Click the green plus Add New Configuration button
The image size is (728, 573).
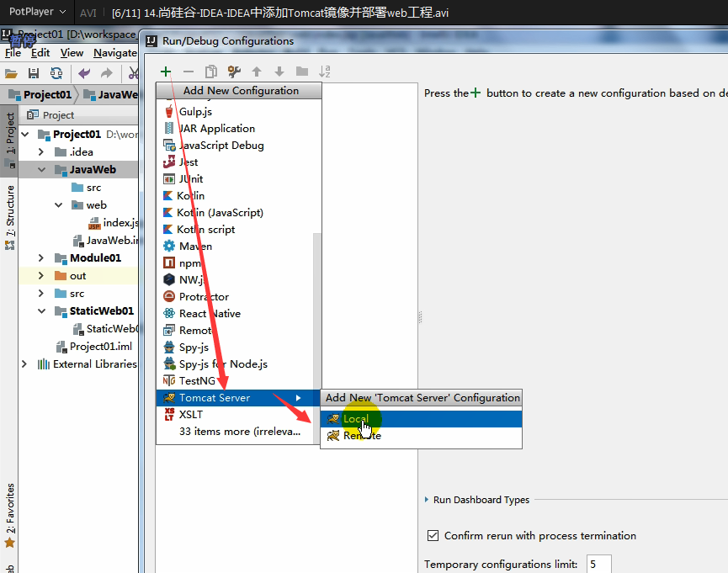(x=166, y=72)
